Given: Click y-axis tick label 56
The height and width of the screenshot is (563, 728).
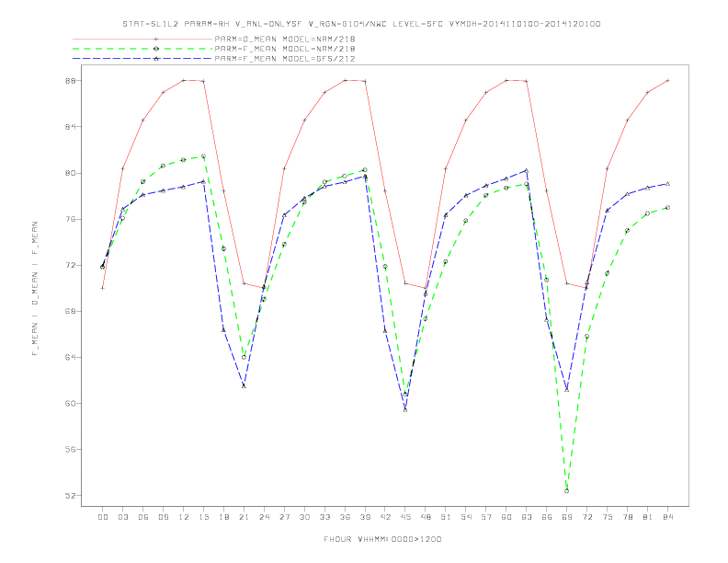Looking at the screenshot, I should coord(70,449).
